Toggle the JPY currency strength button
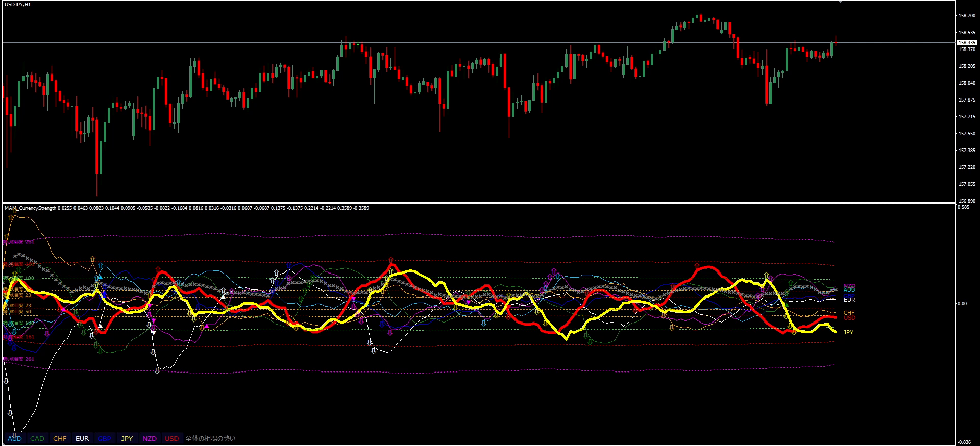This screenshot has height=446, width=980. tap(127, 438)
